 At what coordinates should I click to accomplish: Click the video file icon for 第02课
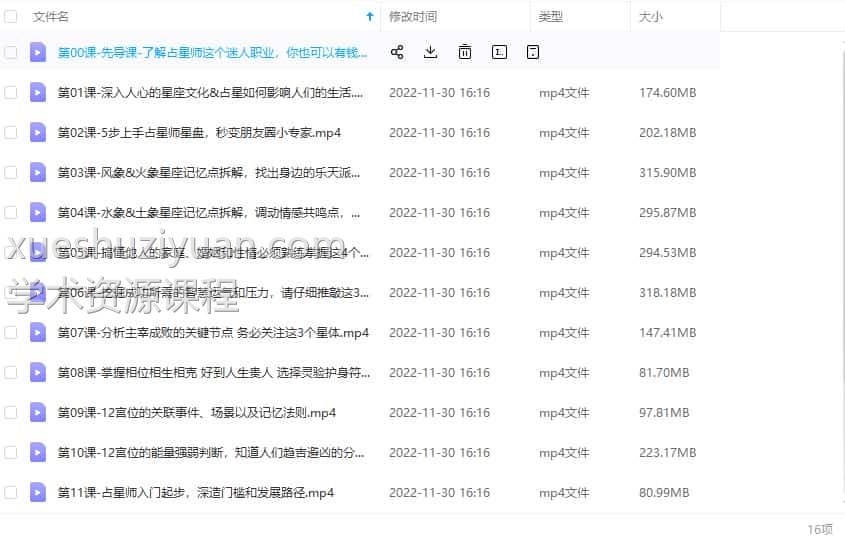[38, 132]
